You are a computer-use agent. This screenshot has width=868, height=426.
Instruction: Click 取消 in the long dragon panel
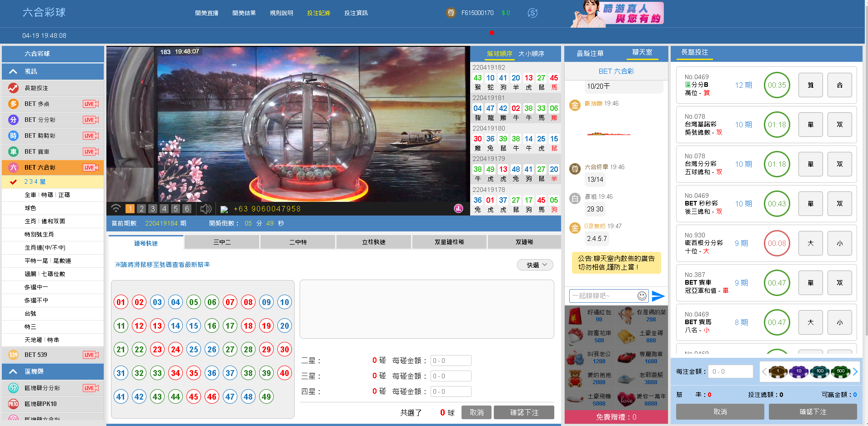[720, 411]
